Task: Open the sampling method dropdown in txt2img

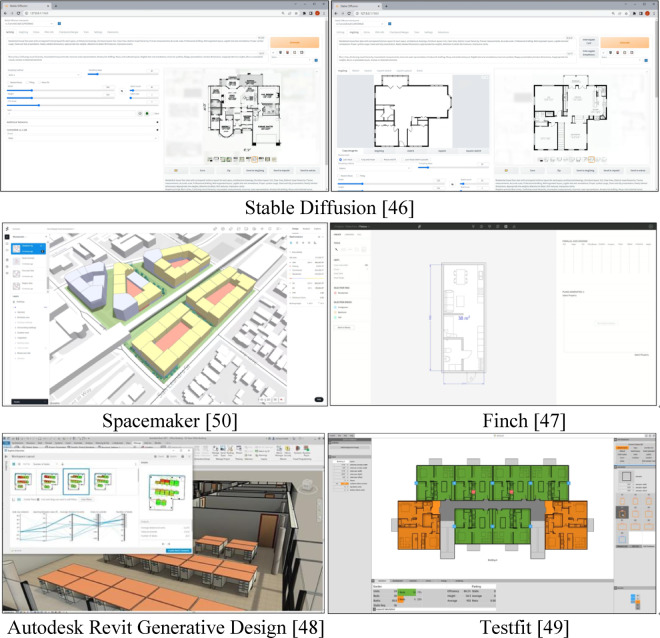Action: tap(43, 75)
